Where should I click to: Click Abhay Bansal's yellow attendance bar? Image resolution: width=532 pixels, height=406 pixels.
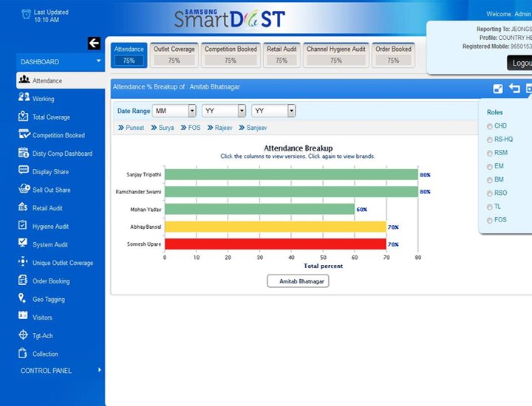click(276, 227)
